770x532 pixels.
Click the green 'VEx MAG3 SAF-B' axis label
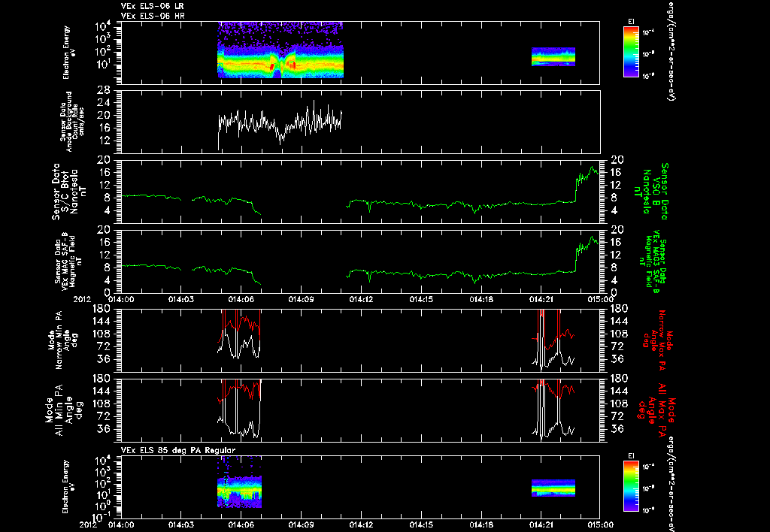click(x=651, y=261)
